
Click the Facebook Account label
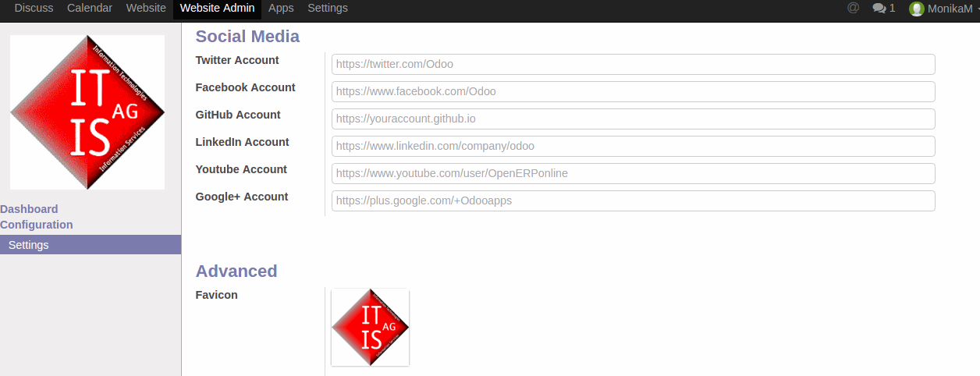point(246,87)
